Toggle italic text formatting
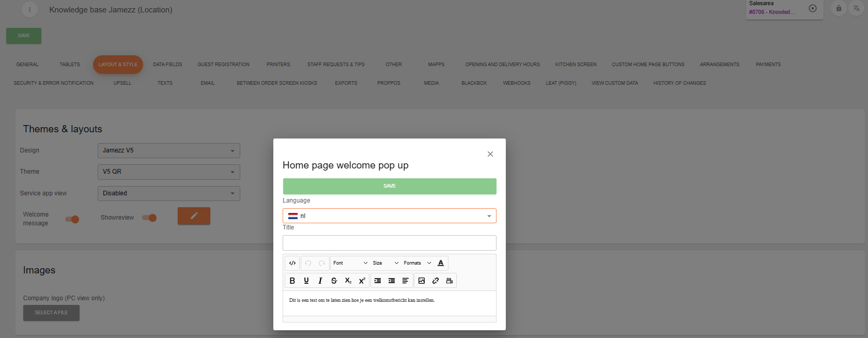 tap(320, 281)
